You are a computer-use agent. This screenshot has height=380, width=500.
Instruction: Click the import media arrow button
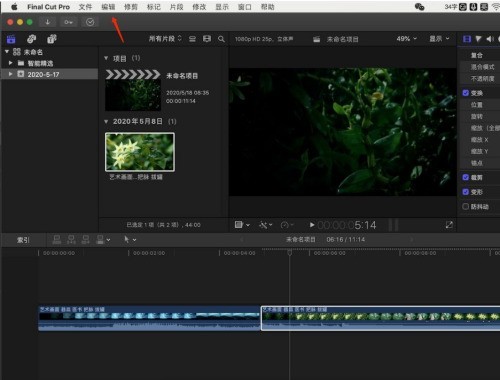(x=48, y=22)
